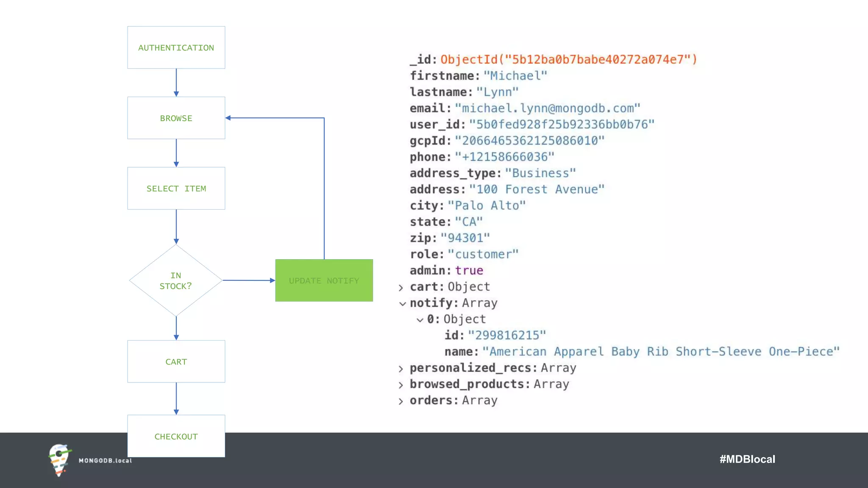Click the CHECKOUT flowchart box
Viewport: 868px width, 488px height.
tap(176, 436)
